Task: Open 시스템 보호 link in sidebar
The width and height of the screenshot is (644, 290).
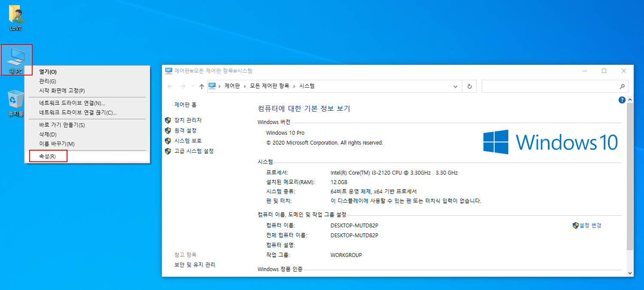Action: click(188, 141)
